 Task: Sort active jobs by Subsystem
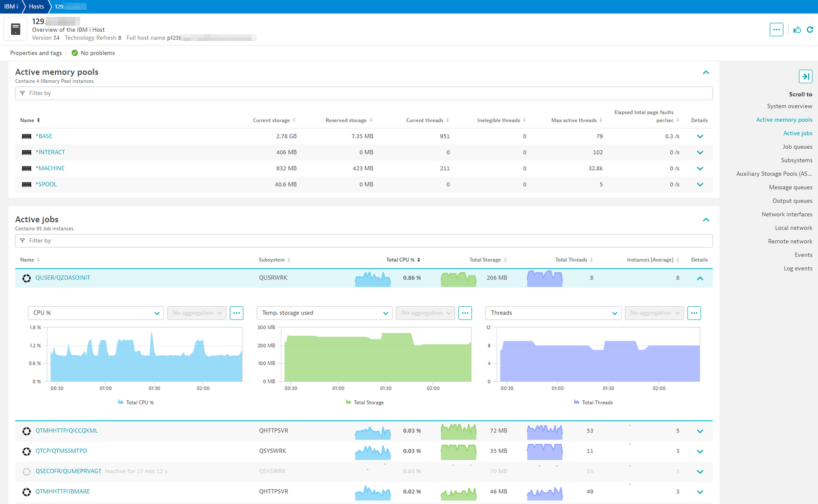pos(275,260)
